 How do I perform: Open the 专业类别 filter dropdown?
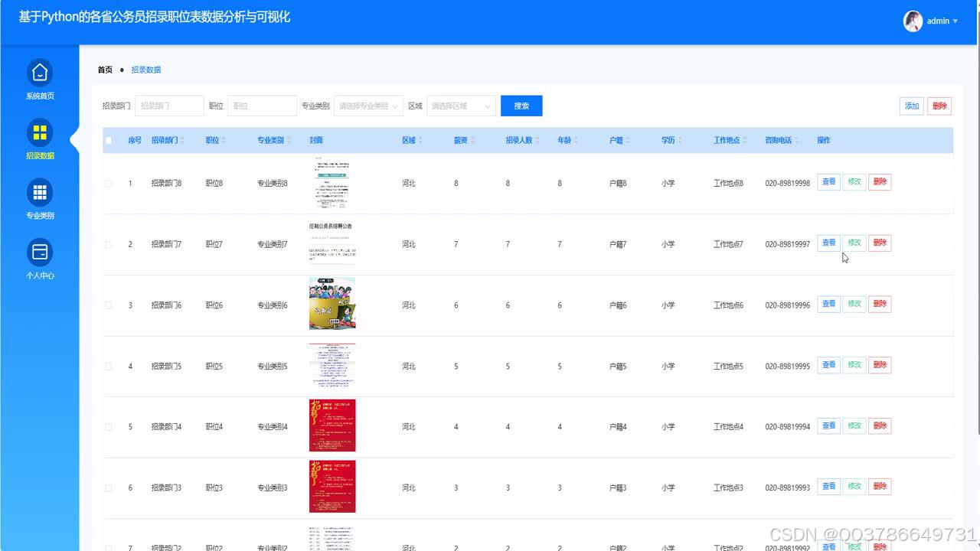tap(369, 106)
